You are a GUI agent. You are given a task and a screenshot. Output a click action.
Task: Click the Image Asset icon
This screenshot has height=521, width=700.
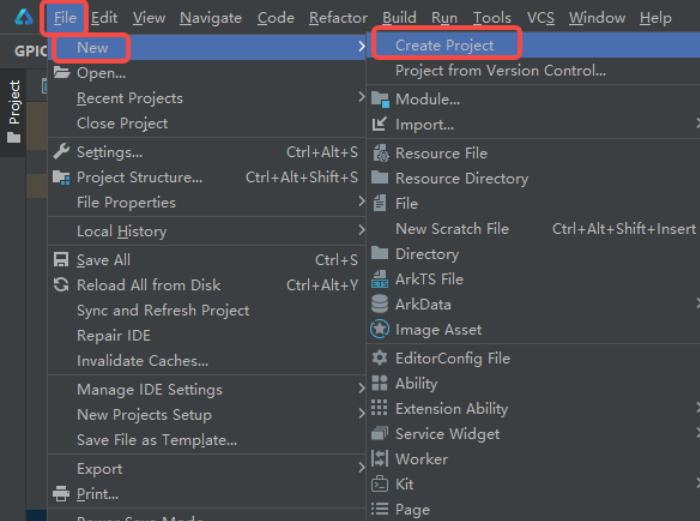point(379,329)
